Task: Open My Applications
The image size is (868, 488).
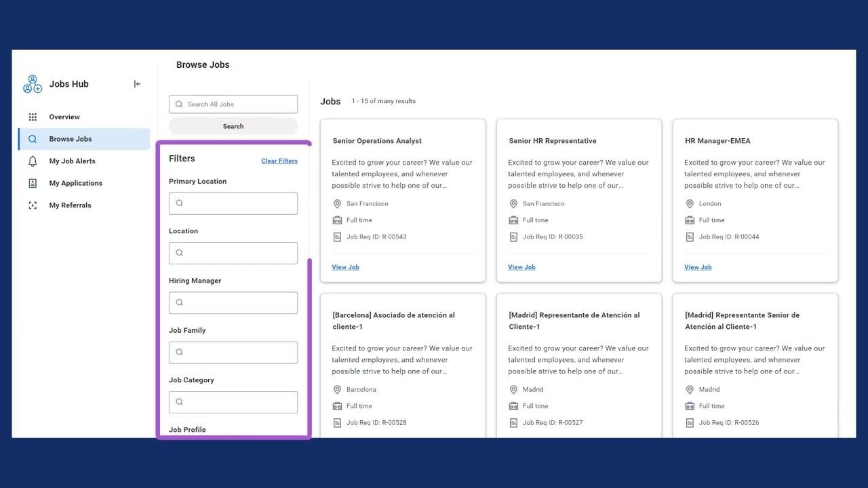Action: click(84, 183)
